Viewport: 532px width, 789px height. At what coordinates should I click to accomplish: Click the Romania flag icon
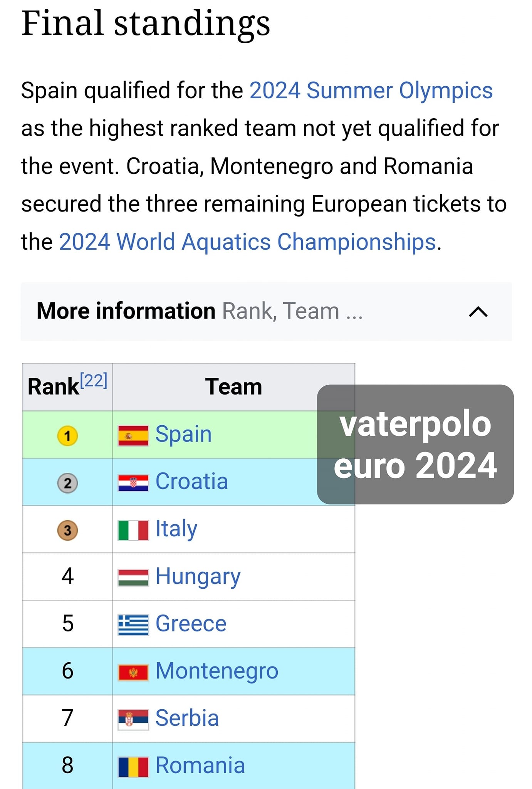point(133,767)
